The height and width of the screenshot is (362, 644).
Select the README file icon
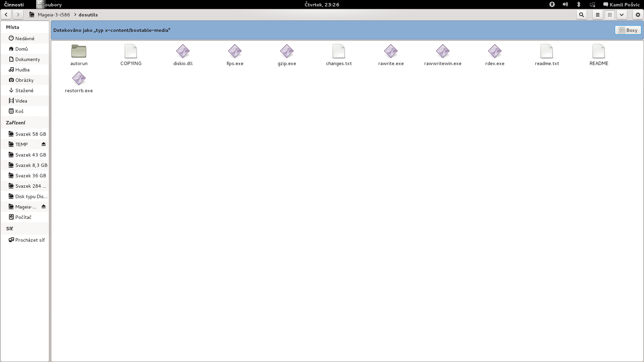click(599, 51)
